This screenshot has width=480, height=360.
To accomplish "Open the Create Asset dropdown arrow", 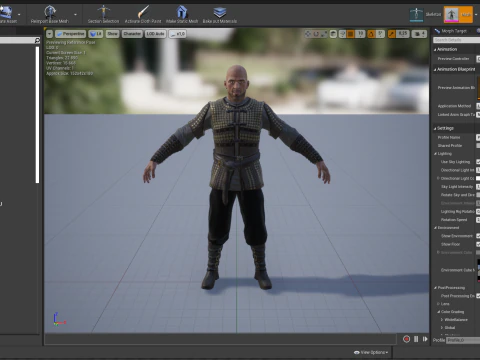I will click(19, 14).
